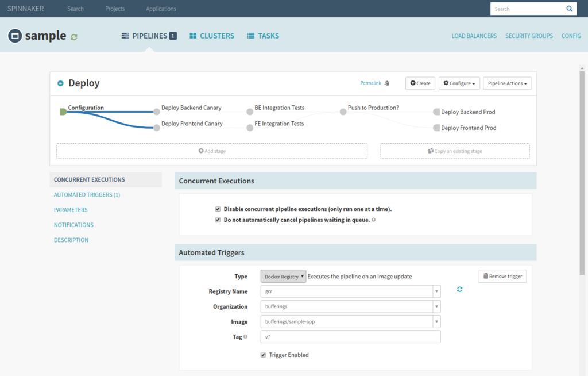This screenshot has height=376, width=588.
Task: Open the Image dropdown
Action: [350, 321]
